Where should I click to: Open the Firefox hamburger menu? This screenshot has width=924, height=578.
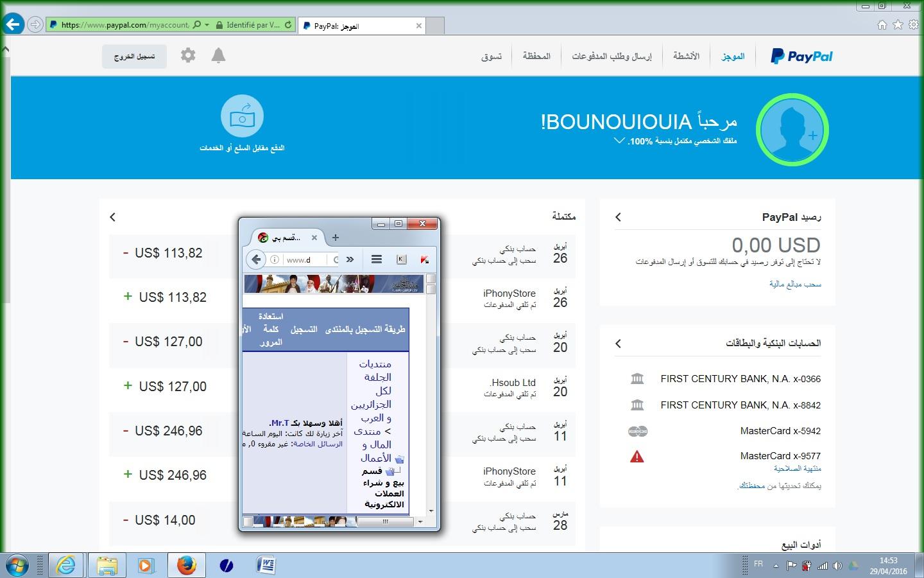(377, 259)
